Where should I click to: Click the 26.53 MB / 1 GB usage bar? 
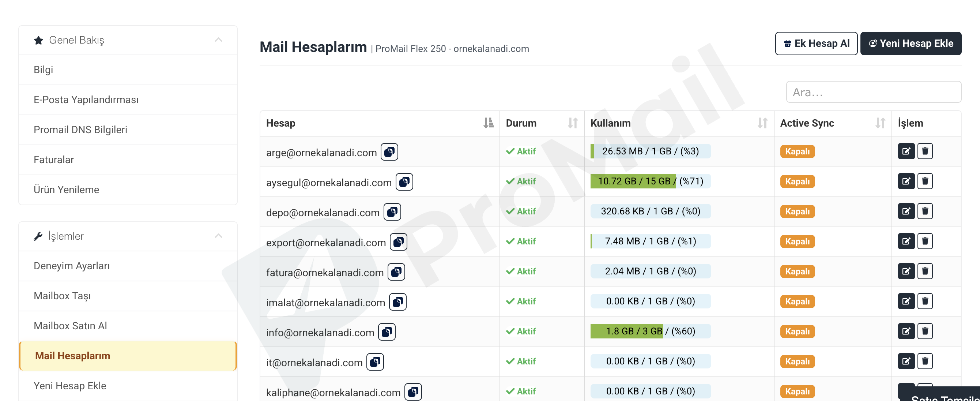click(651, 151)
